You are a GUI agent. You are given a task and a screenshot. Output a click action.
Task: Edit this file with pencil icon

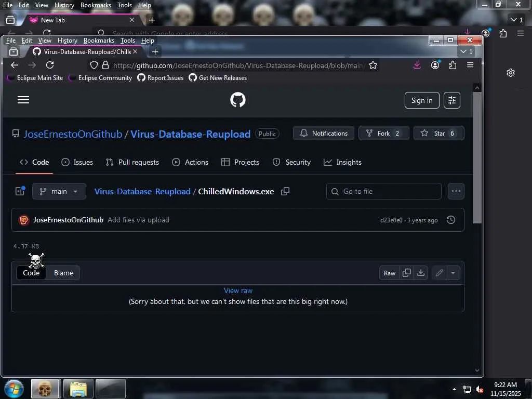(x=439, y=273)
